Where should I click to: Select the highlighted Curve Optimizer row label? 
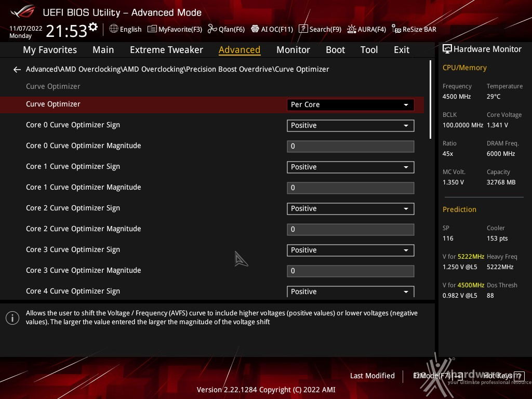click(x=53, y=104)
